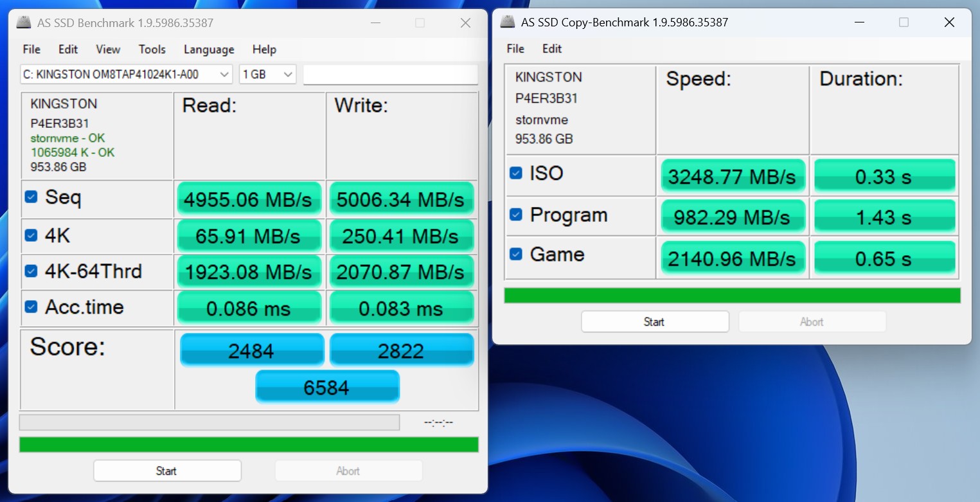
Task: Click the empty text field beside 1 GB
Action: tap(391, 74)
